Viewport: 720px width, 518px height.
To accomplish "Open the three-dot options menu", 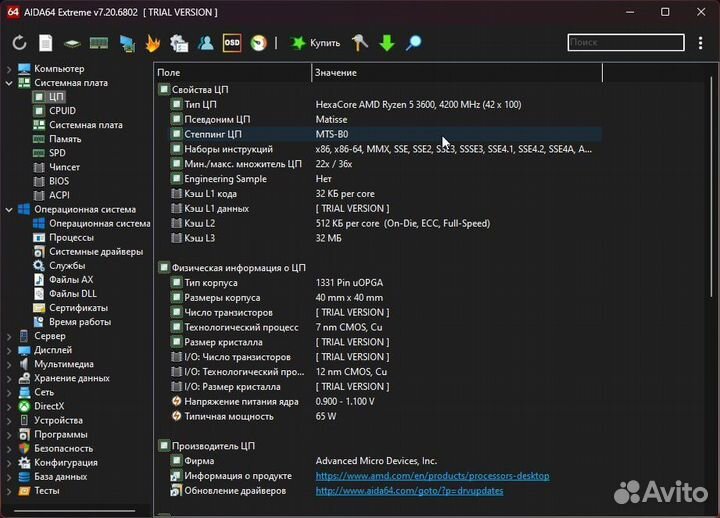I will pyautogui.click(x=700, y=43).
